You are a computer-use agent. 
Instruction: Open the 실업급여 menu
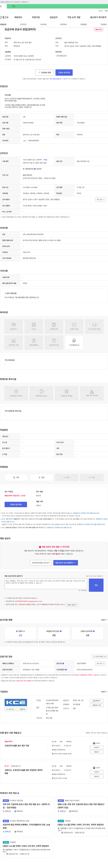(54, 17)
